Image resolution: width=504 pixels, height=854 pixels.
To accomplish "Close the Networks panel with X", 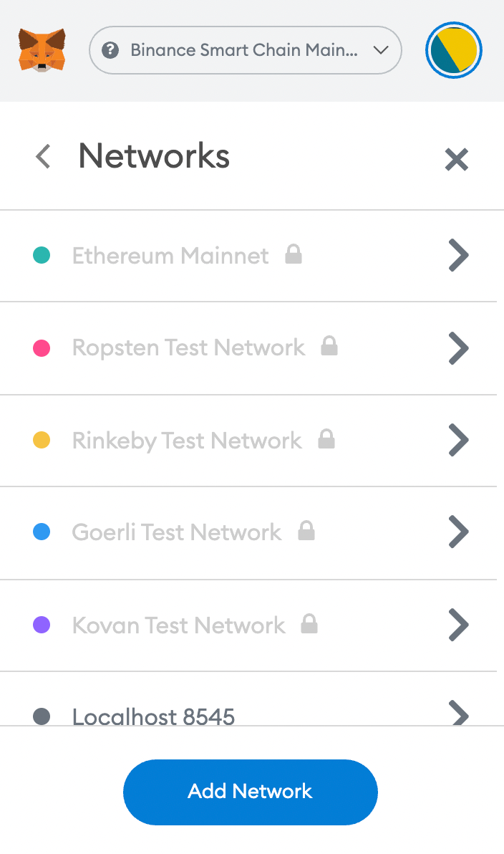I will pos(456,159).
